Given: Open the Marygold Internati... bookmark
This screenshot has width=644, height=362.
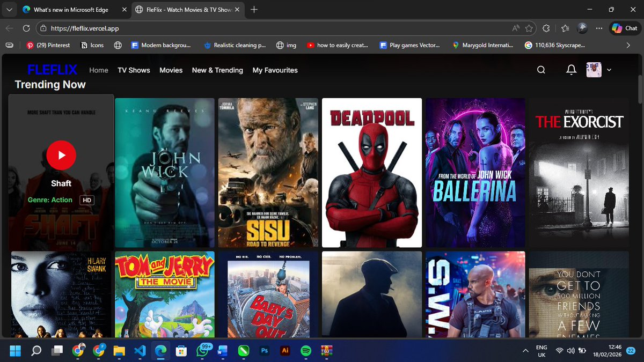Looking at the screenshot, I should [x=482, y=46].
